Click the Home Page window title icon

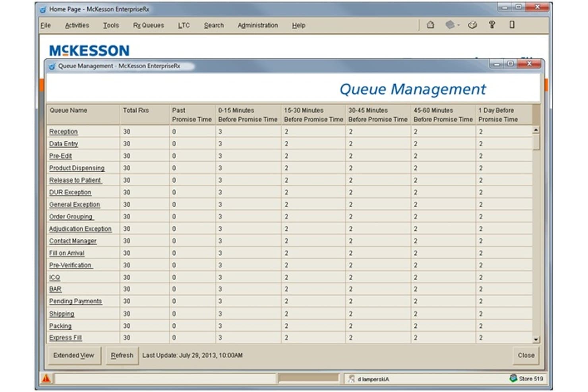pyautogui.click(x=43, y=10)
